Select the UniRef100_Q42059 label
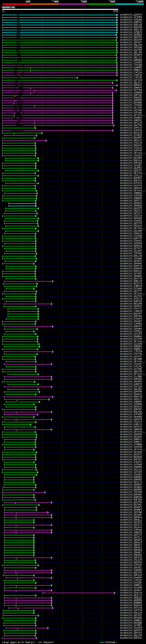The width and height of the screenshot is (146, 644). (x=131, y=50)
